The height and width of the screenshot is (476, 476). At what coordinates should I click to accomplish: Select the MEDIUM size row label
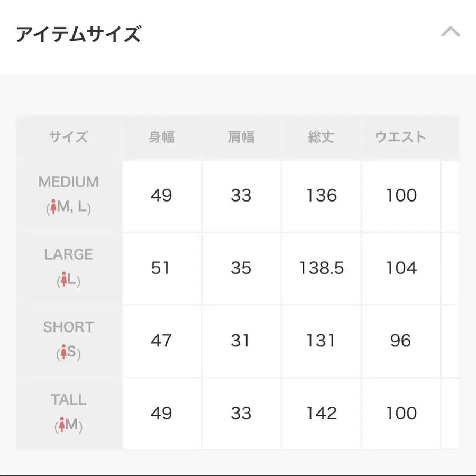[69, 182]
